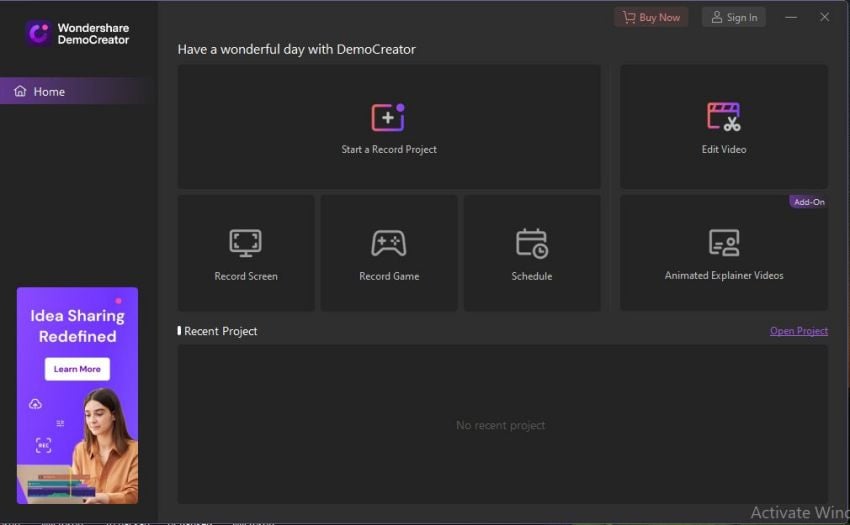Screen dimensions: 850x525
Task: Launch the Record Game controller icon
Action: [x=389, y=243]
